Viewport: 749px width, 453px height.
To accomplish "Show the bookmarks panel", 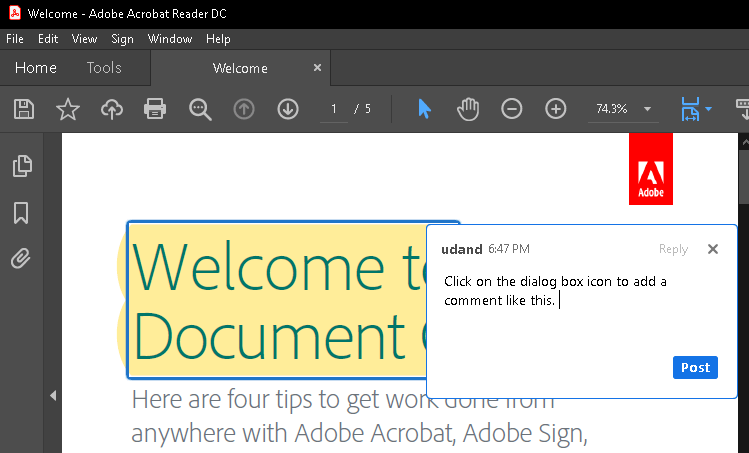I will tap(21, 213).
